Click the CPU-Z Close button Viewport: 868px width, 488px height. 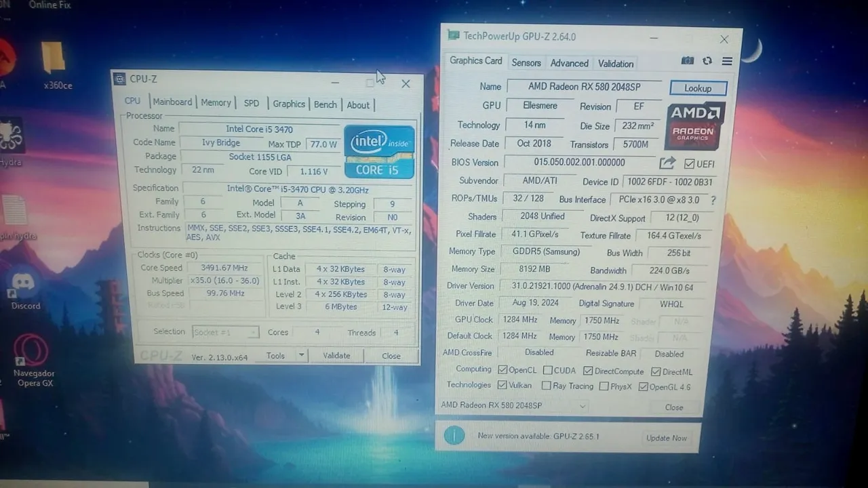[391, 356]
